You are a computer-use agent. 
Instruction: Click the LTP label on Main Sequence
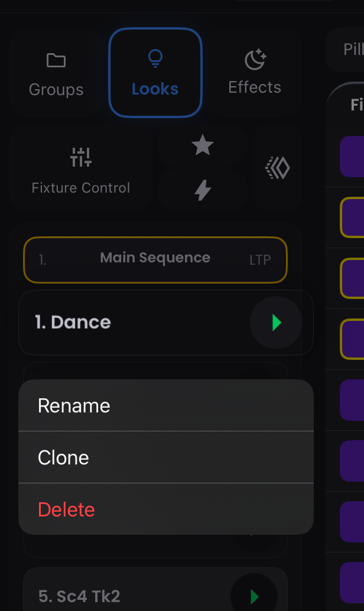(260, 259)
